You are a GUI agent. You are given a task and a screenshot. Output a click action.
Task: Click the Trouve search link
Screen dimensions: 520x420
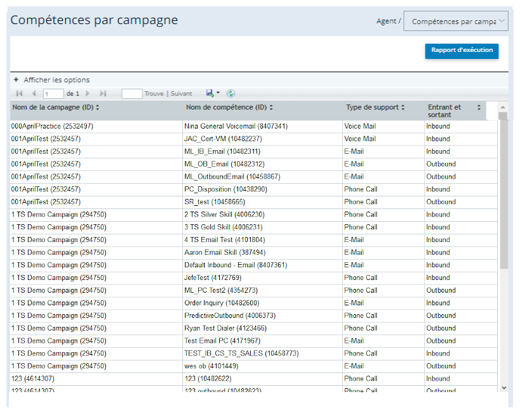pyautogui.click(x=154, y=94)
